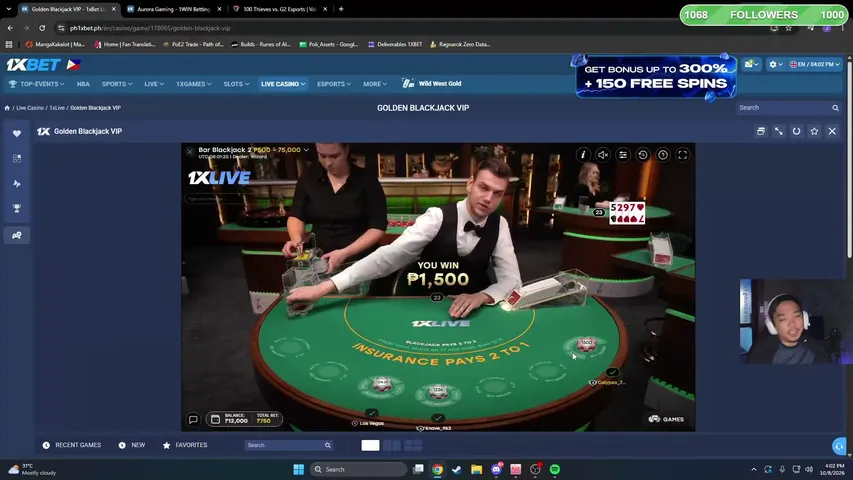Open Deliverables 1XBET bookmark

pyautogui.click(x=395, y=45)
